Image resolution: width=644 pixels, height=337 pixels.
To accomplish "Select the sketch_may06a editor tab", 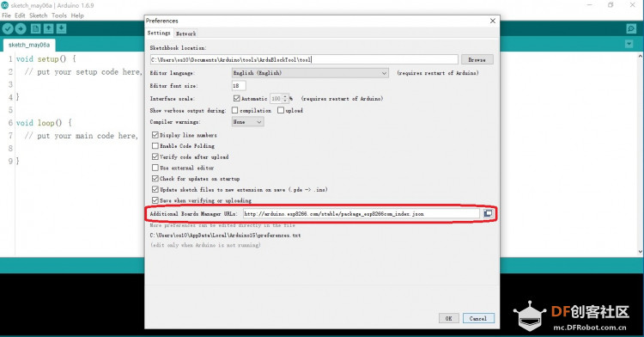I will (x=28, y=45).
